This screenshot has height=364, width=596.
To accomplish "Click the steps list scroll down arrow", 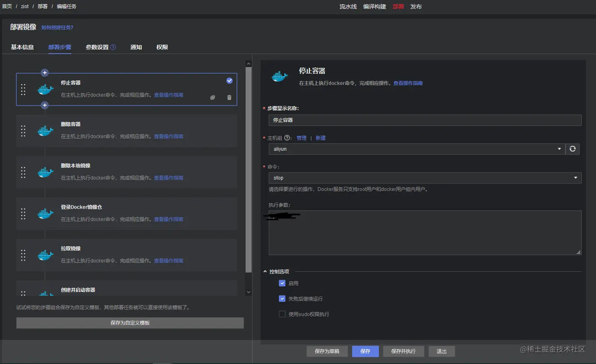I will coord(249,292).
